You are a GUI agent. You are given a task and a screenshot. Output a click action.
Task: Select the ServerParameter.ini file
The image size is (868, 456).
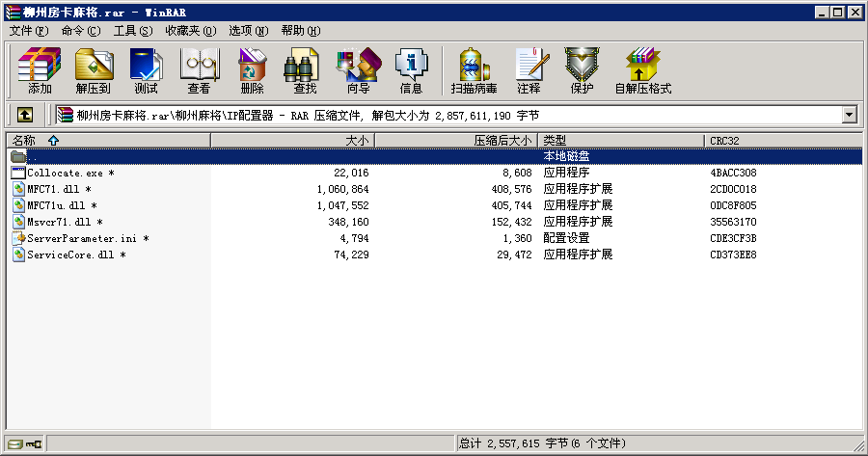pyautogui.click(x=81, y=238)
